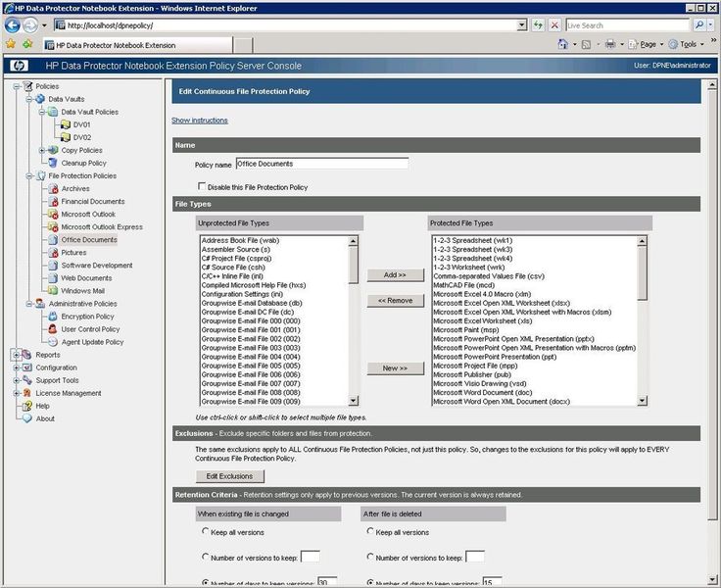Expand the Configuration tree node

pos(16,367)
